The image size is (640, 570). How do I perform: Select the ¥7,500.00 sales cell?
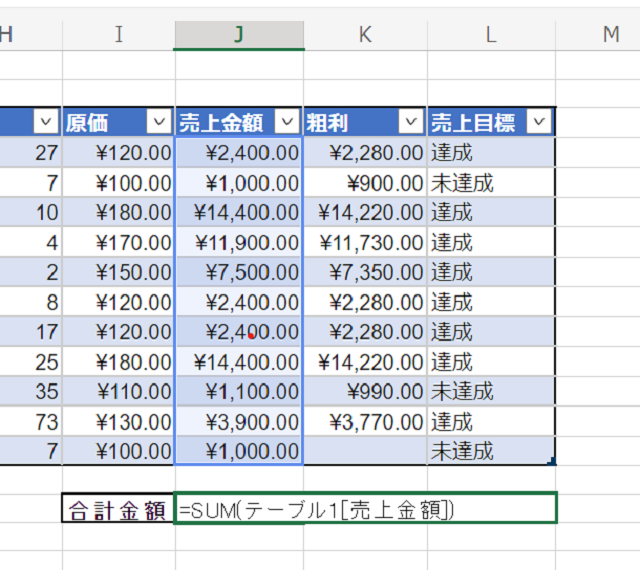(x=239, y=272)
